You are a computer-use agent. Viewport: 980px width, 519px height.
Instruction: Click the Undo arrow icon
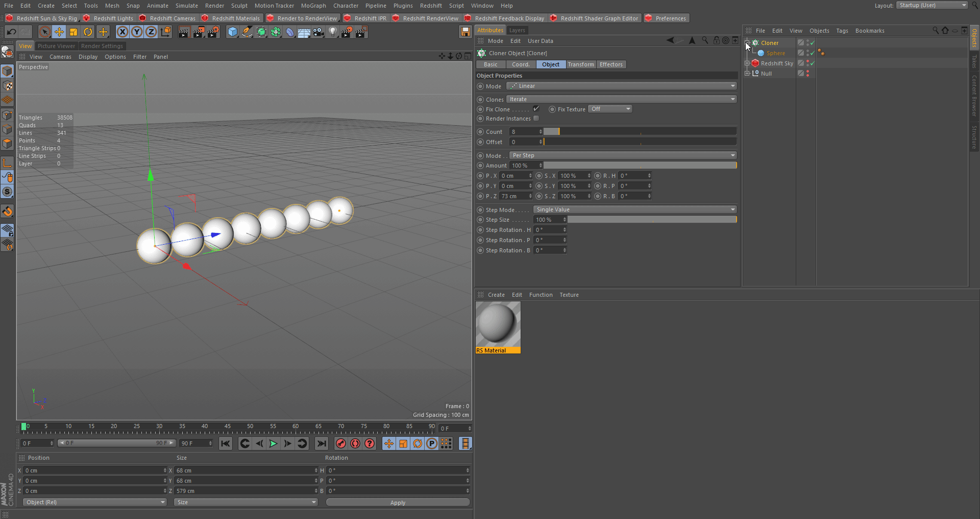[x=12, y=32]
